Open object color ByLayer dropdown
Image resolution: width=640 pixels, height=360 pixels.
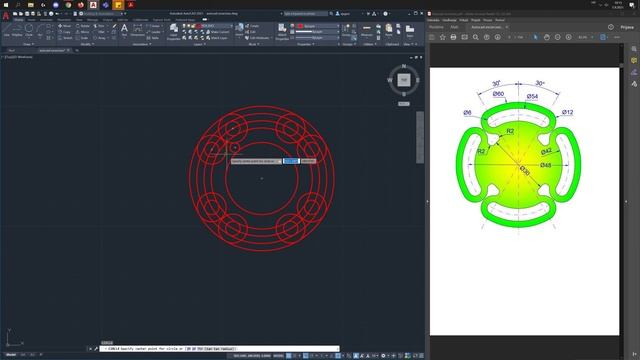(x=318, y=26)
